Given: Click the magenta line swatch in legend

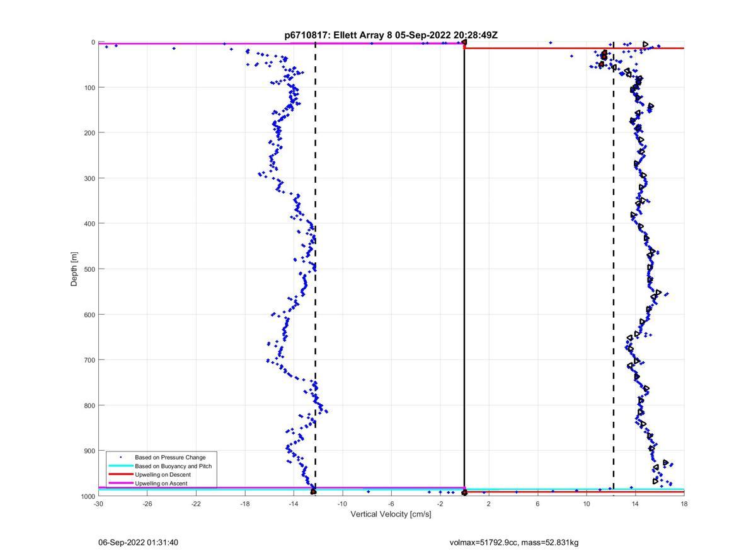Looking at the screenshot, I should tap(120, 484).
